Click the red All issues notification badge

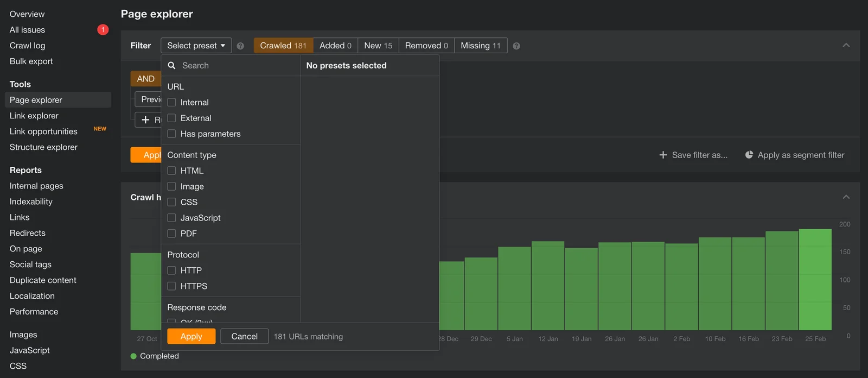pyautogui.click(x=103, y=30)
